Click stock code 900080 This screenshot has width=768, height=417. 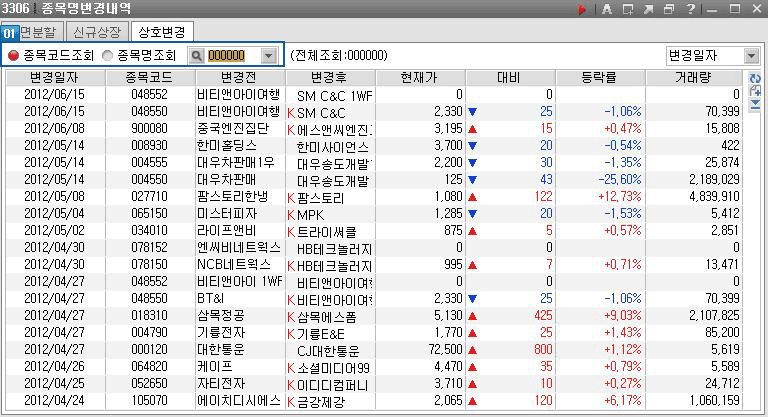[x=150, y=129]
